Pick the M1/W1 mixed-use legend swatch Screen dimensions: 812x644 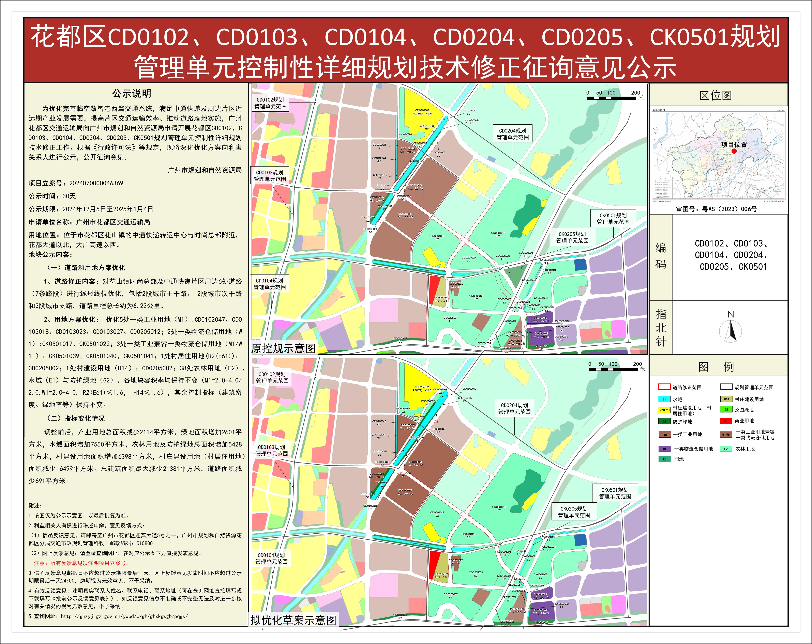(726, 435)
